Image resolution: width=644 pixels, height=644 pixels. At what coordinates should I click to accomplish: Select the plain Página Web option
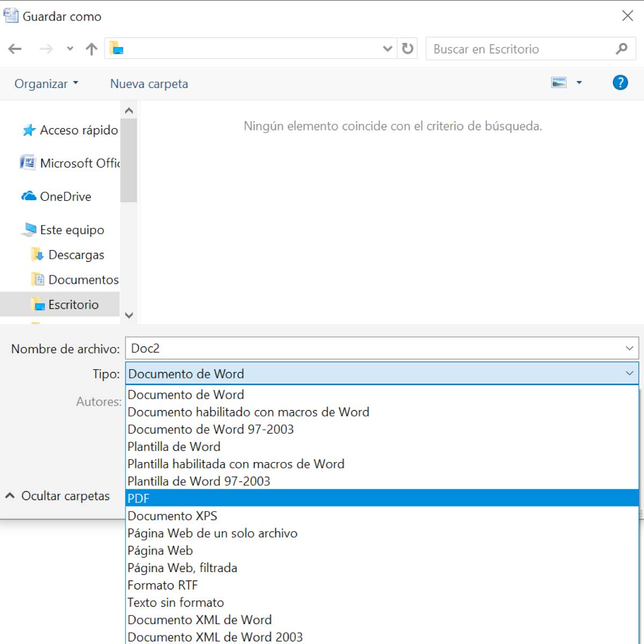tap(382, 550)
